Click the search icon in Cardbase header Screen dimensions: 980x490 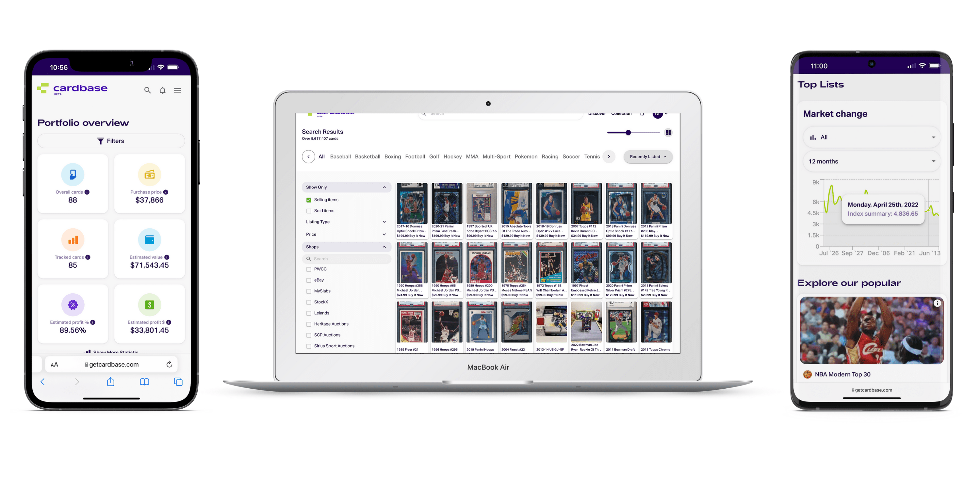146,90
